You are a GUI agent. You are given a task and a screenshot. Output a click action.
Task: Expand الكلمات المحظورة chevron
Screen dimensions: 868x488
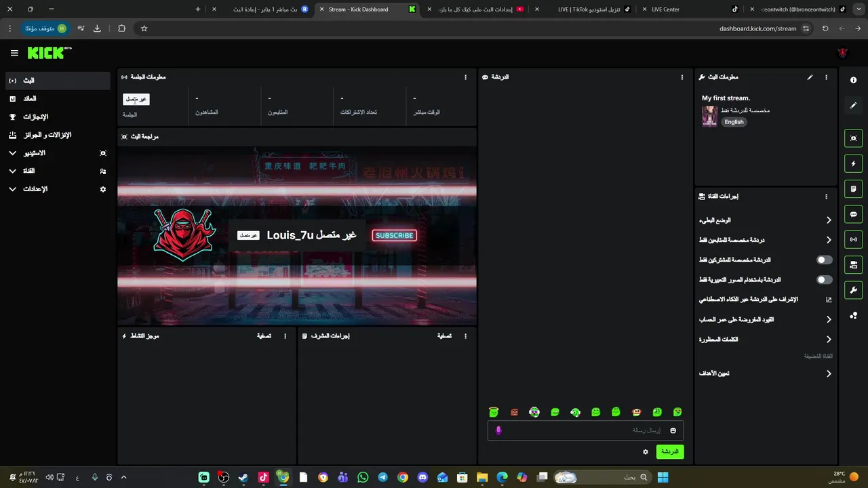[x=829, y=340]
